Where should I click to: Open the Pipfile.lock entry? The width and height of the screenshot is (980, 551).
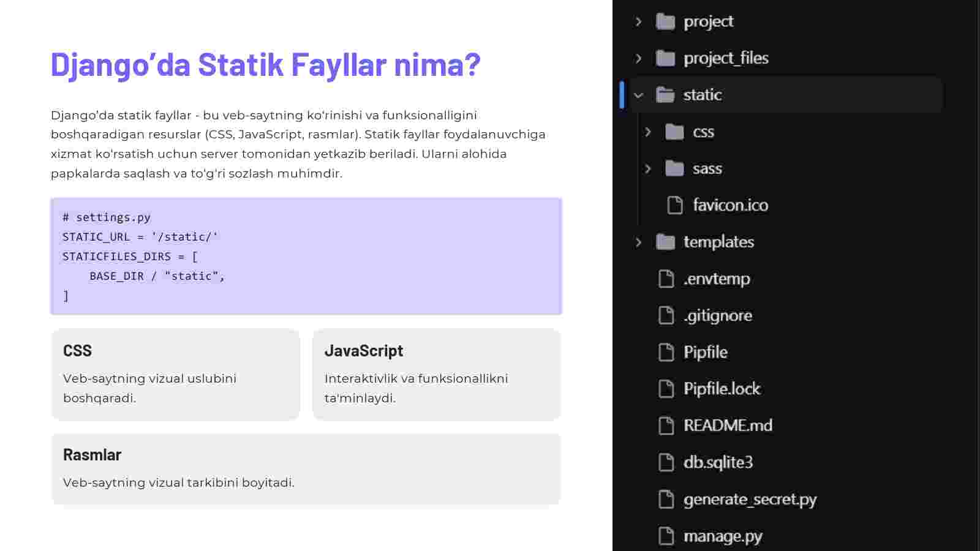click(722, 389)
